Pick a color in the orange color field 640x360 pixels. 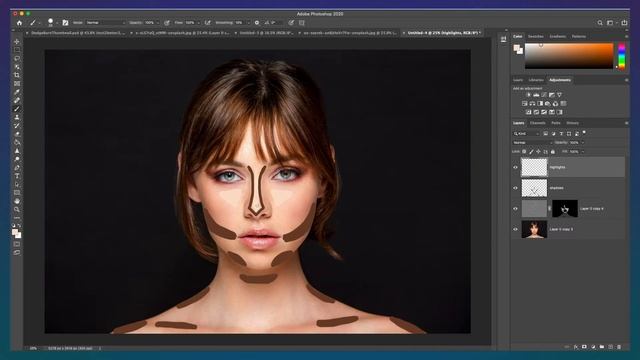click(x=569, y=56)
